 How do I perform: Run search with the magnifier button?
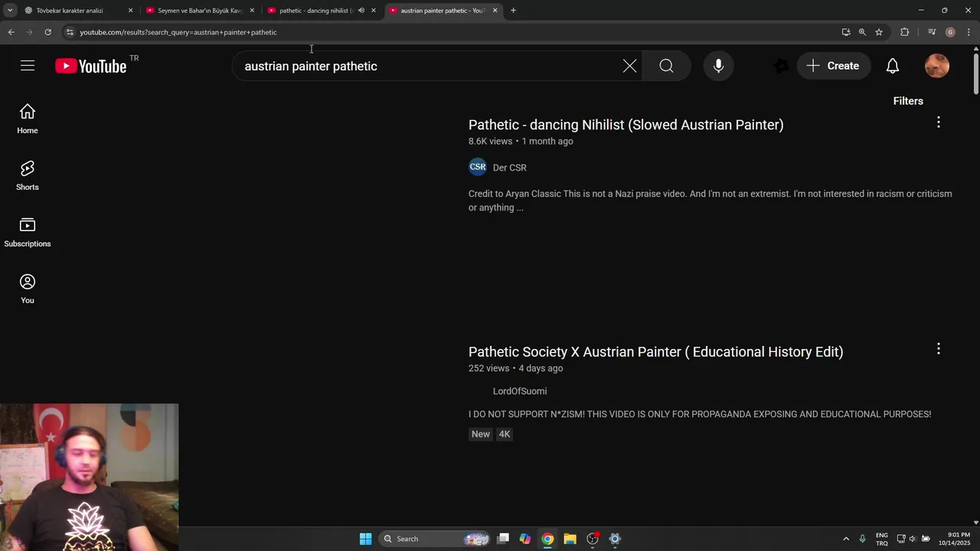pyautogui.click(x=666, y=66)
